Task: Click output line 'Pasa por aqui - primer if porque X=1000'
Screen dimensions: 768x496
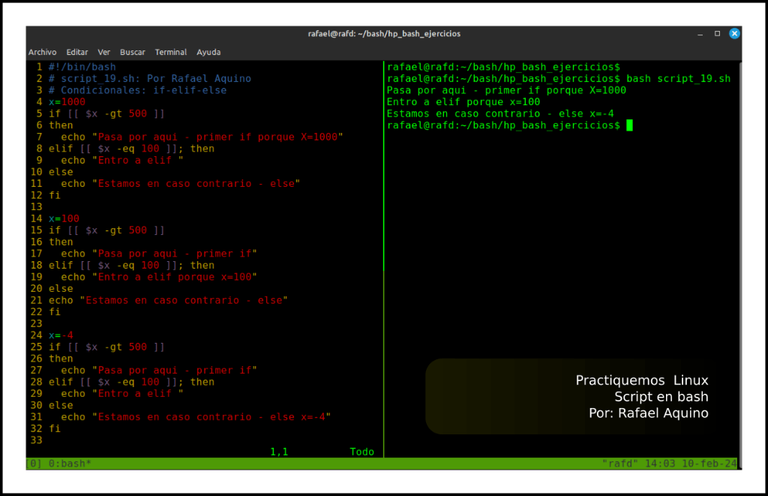Action: click(x=506, y=90)
